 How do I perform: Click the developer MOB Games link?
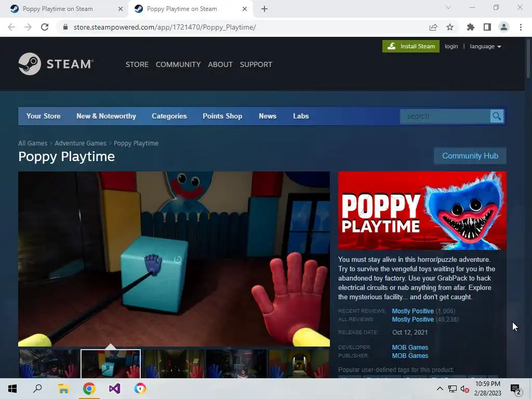[x=410, y=348]
